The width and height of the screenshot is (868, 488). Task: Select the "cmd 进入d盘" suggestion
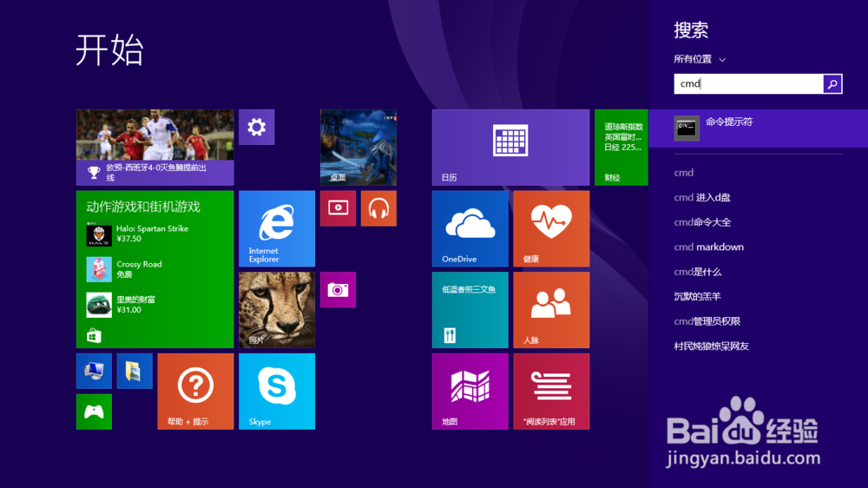(x=702, y=197)
